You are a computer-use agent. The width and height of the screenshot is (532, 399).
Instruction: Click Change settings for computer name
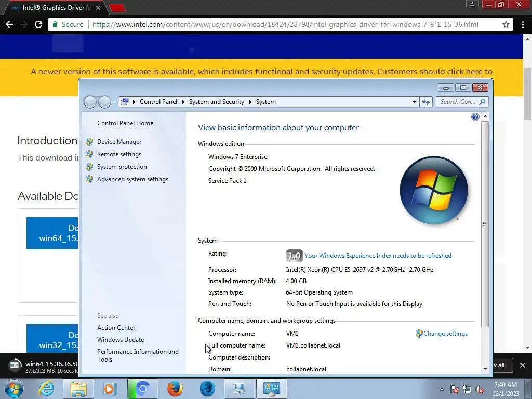445,334
